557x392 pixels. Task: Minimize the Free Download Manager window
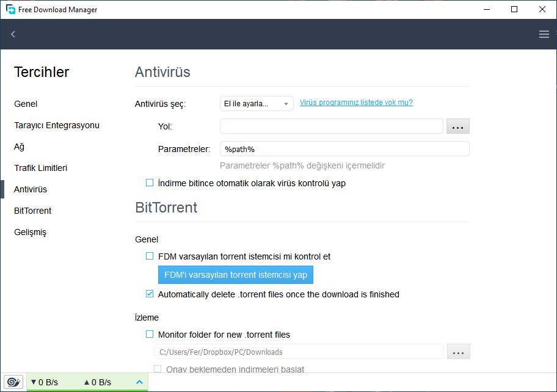487,9
